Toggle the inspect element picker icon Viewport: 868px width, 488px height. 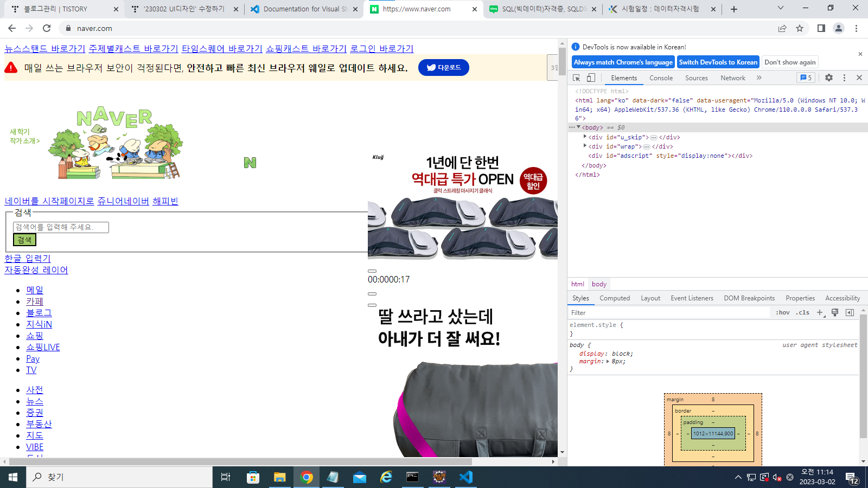(577, 78)
